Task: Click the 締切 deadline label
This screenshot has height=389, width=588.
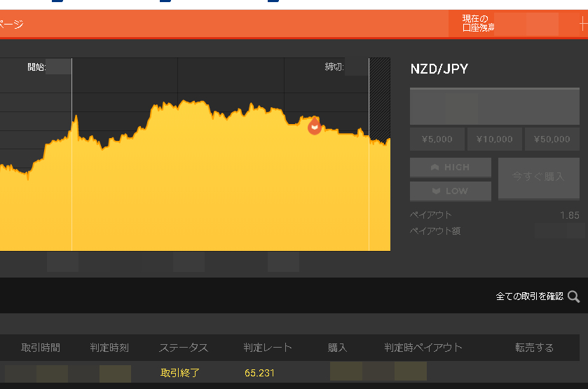Action: click(x=334, y=67)
